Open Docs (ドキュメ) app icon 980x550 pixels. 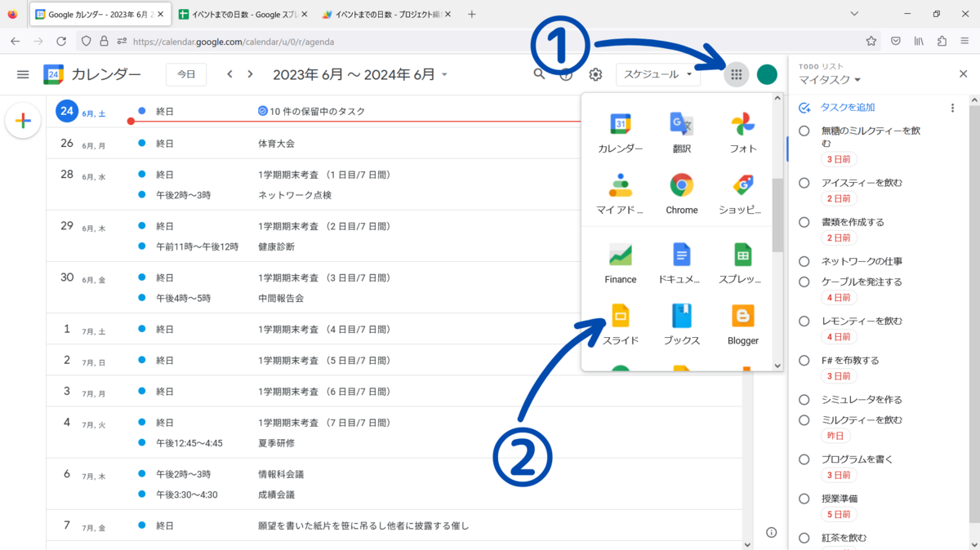click(x=681, y=263)
